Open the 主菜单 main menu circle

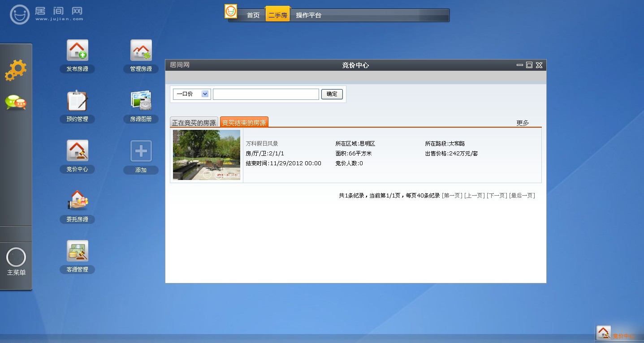[16, 257]
